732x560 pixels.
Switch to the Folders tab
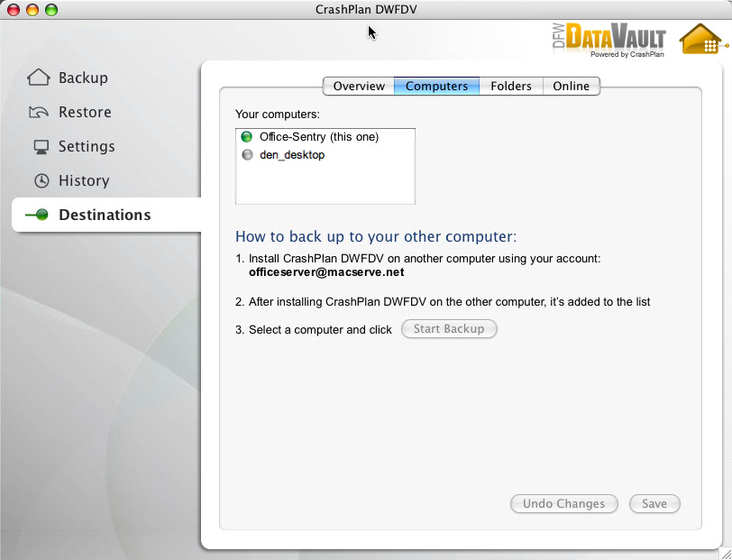click(511, 86)
